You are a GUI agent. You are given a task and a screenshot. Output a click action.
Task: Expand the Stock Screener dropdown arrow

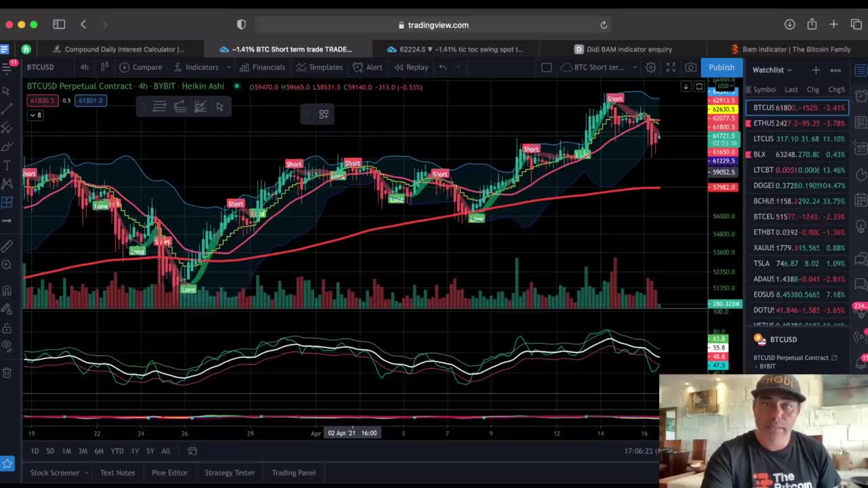coord(86,472)
